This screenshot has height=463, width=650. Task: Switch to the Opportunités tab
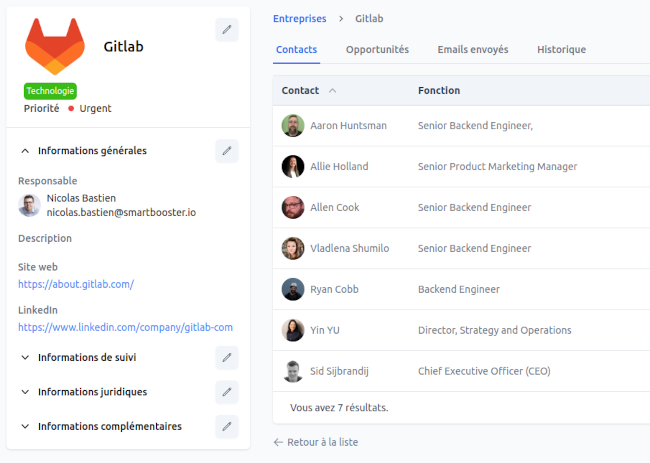click(x=377, y=49)
